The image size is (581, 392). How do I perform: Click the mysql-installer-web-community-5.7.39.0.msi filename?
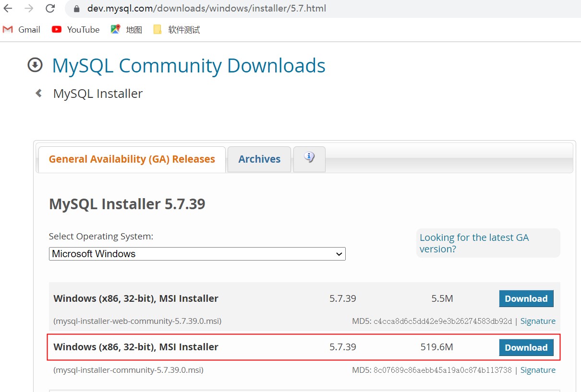click(138, 321)
